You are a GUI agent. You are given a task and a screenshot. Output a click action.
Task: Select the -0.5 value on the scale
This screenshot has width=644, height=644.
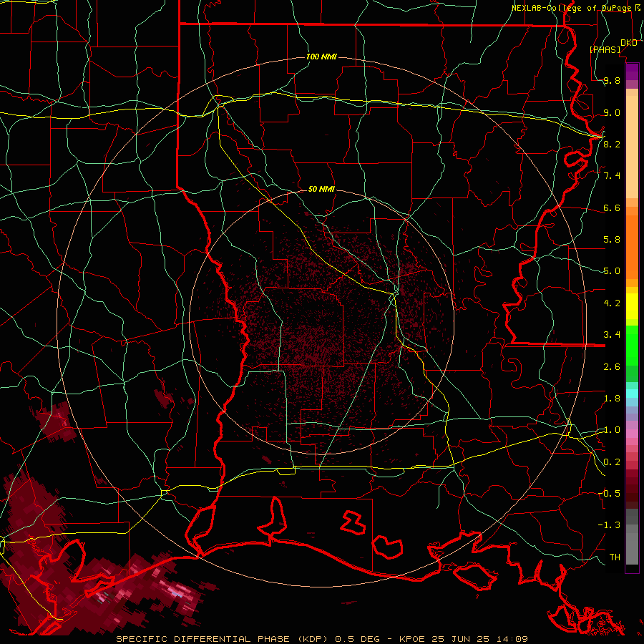(x=609, y=494)
